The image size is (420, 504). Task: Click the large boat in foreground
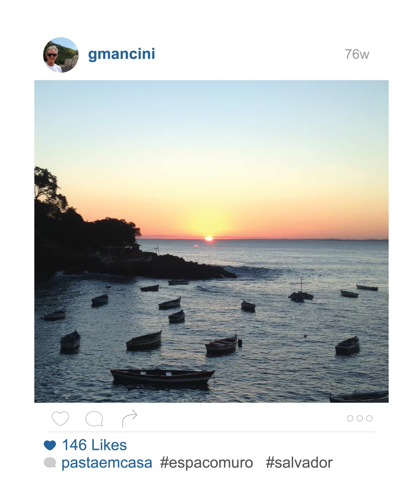pos(163,376)
